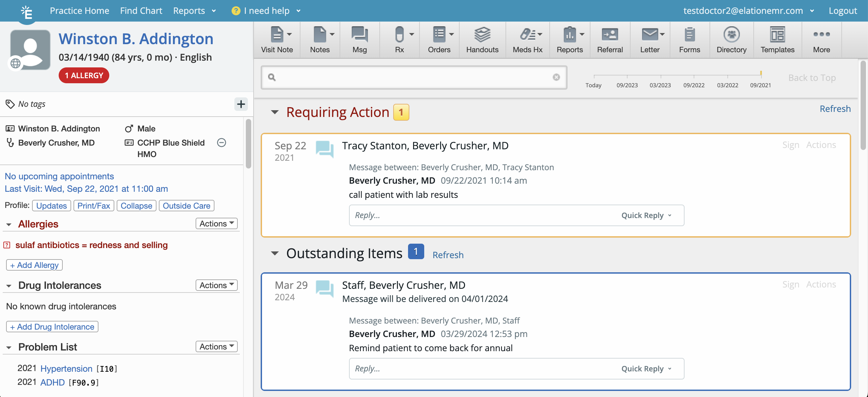Click the 1 ALLERGY badge

(x=83, y=75)
